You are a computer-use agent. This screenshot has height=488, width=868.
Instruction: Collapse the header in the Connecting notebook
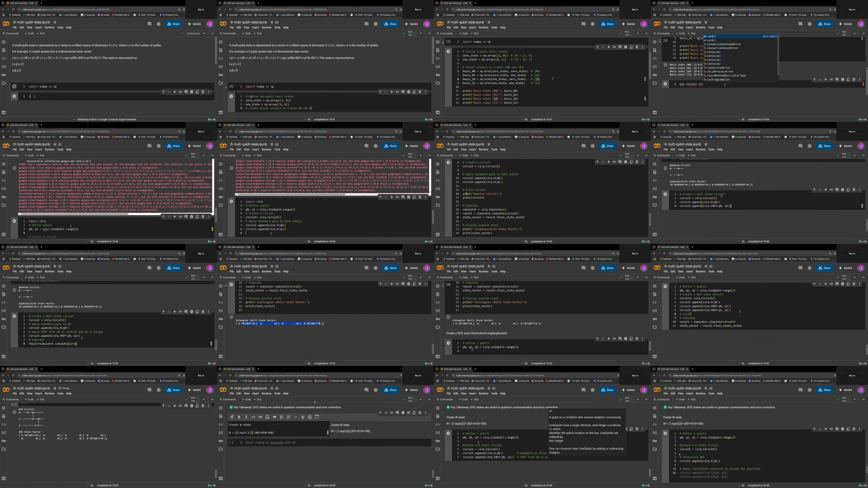point(212,33)
